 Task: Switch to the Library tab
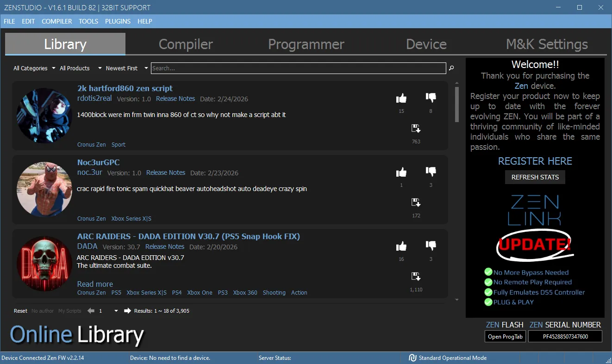coord(65,44)
